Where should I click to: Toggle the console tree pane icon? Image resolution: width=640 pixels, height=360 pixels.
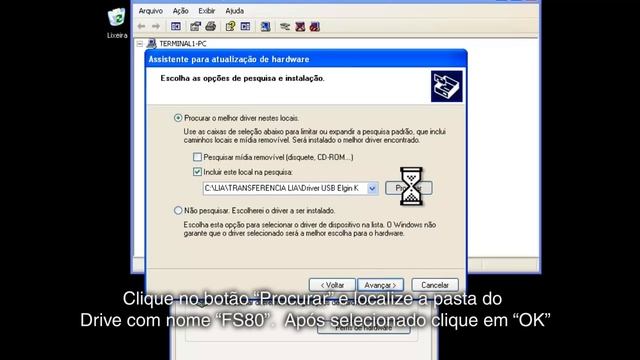176,27
